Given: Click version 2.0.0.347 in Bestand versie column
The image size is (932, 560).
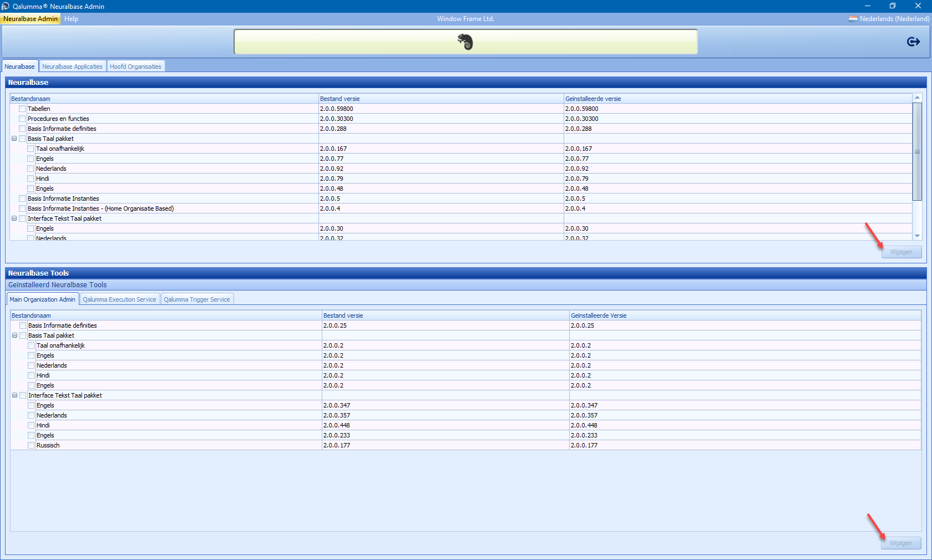Looking at the screenshot, I should (x=337, y=405).
